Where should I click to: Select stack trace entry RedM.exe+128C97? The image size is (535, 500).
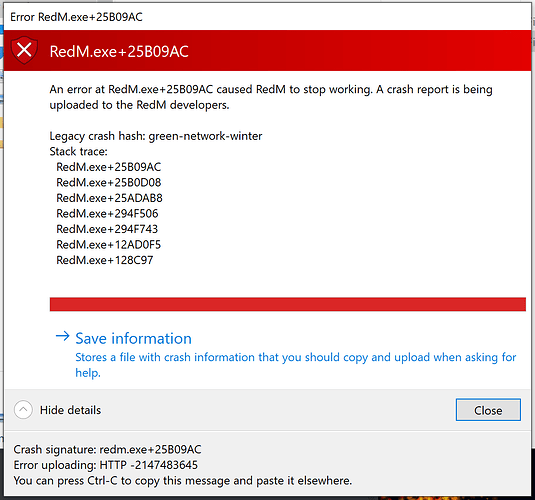point(105,260)
